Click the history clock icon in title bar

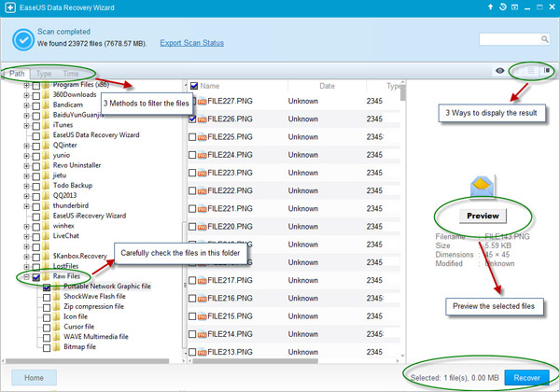[x=505, y=7]
